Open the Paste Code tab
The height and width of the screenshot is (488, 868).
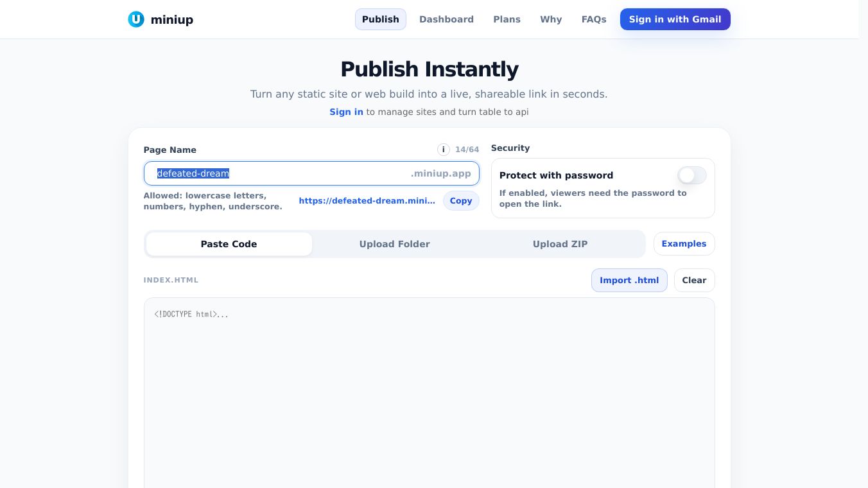pos(229,244)
